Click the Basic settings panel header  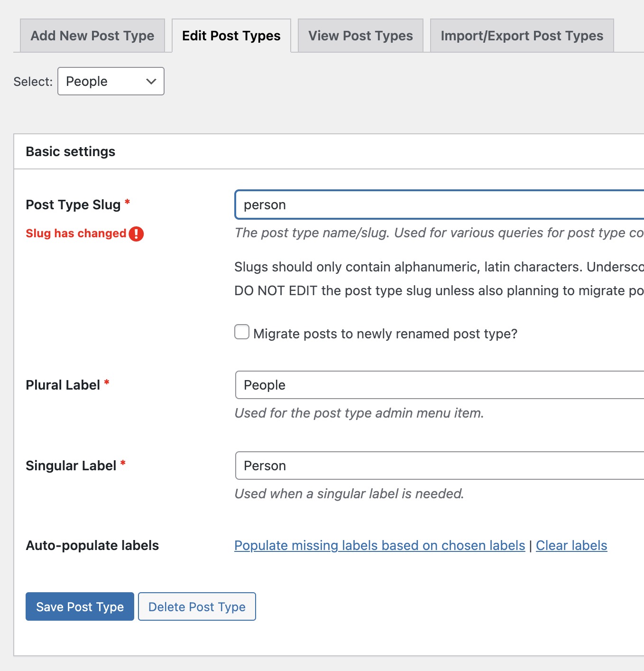(71, 151)
